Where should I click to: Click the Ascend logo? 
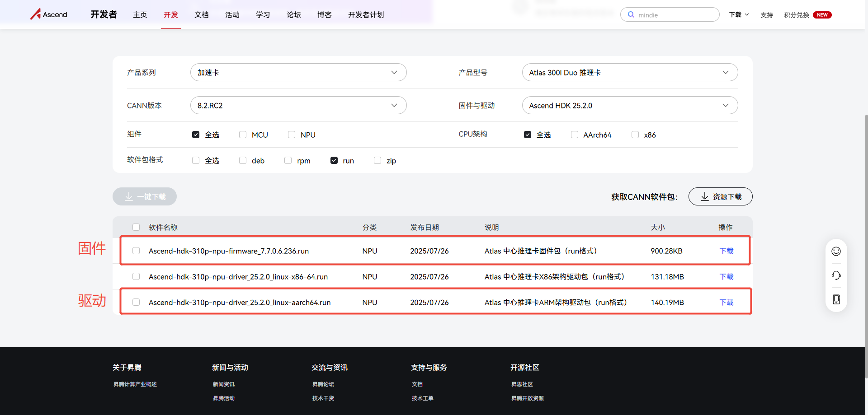click(49, 14)
